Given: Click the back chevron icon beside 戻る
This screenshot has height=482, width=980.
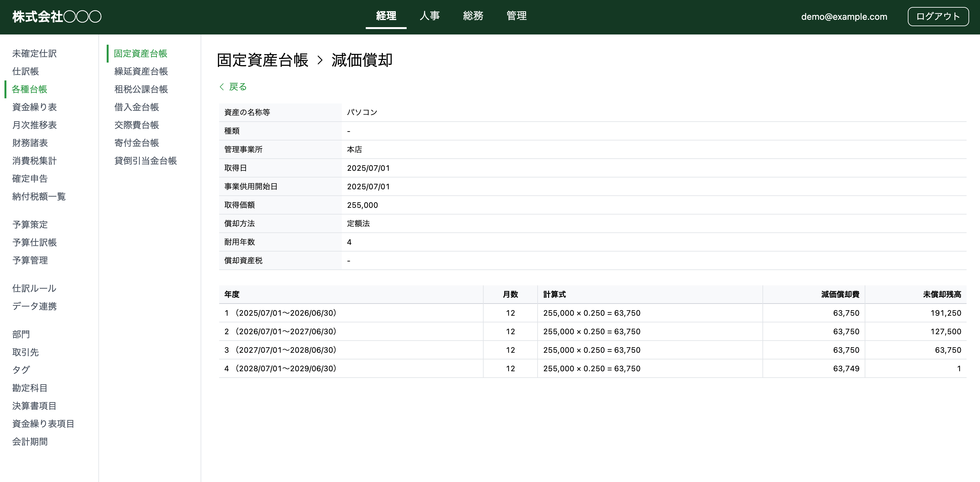Looking at the screenshot, I should tap(221, 87).
